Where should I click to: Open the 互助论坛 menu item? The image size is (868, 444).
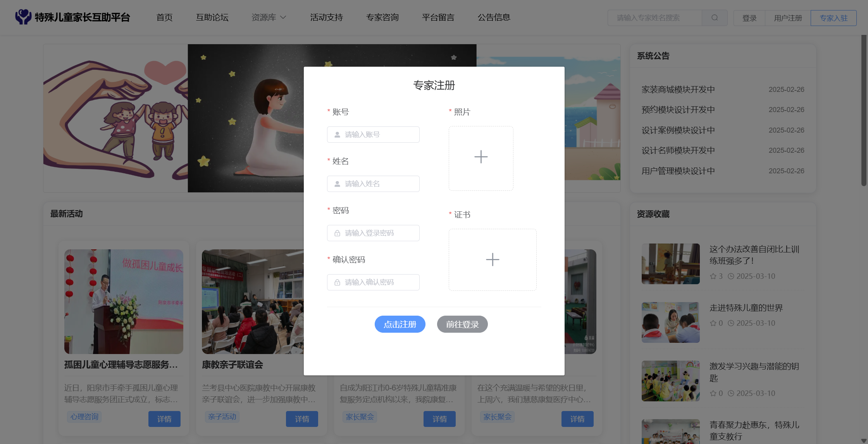tap(212, 17)
